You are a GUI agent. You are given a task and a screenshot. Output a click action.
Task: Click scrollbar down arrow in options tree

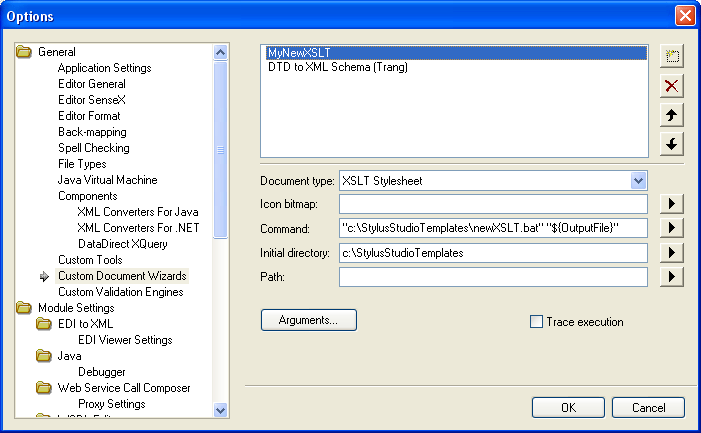pyautogui.click(x=221, y=410)
